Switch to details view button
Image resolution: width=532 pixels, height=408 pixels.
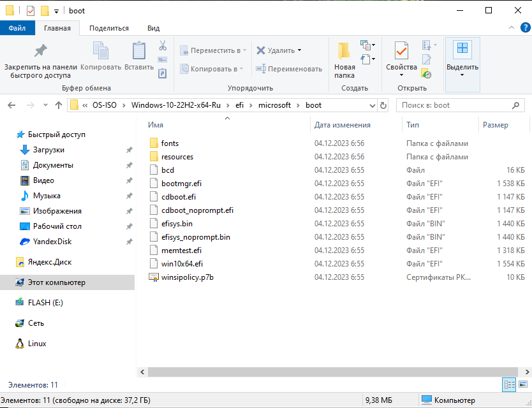509,384
